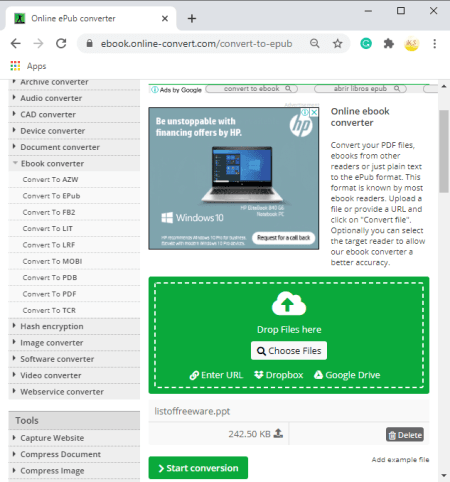
Task: Delete the listoffreeware.ppt file
Action: 405,435
